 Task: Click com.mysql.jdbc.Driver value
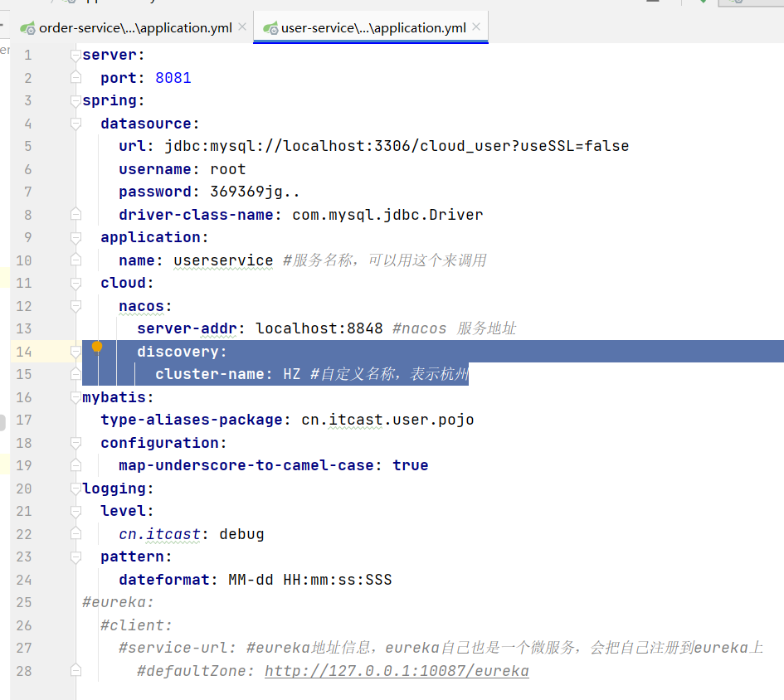tap(387, 215)
